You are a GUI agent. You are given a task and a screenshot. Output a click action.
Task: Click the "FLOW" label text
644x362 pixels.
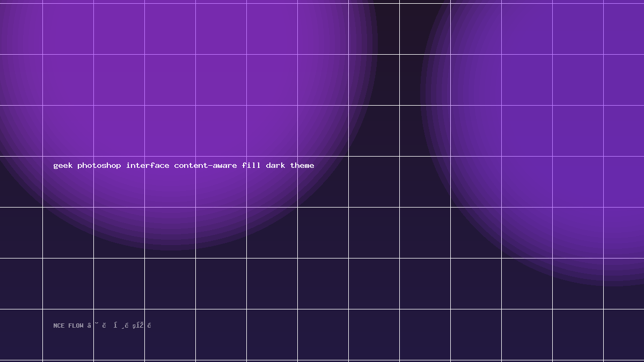pos(76,326)
